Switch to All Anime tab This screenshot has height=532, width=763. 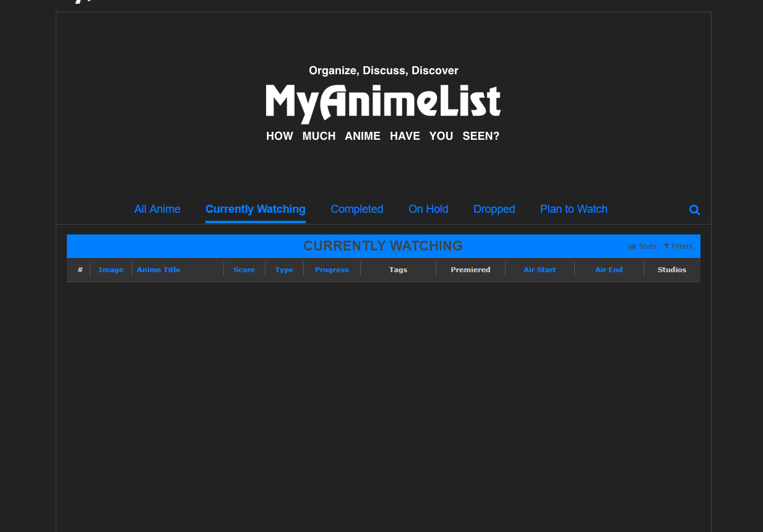(157, 209)
